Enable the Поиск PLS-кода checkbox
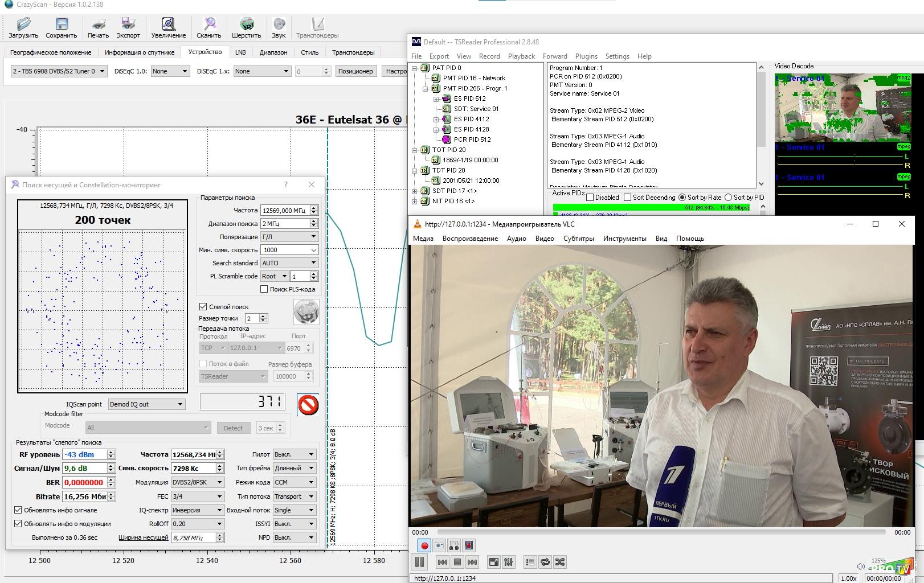This screenshot has height=583, width=924. click(x=264, y=289)
